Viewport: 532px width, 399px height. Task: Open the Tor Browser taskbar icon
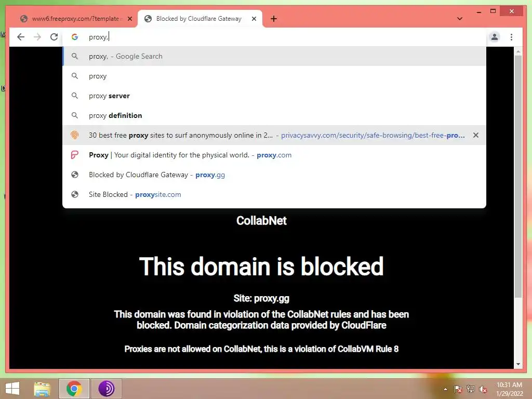click(106, 389)
